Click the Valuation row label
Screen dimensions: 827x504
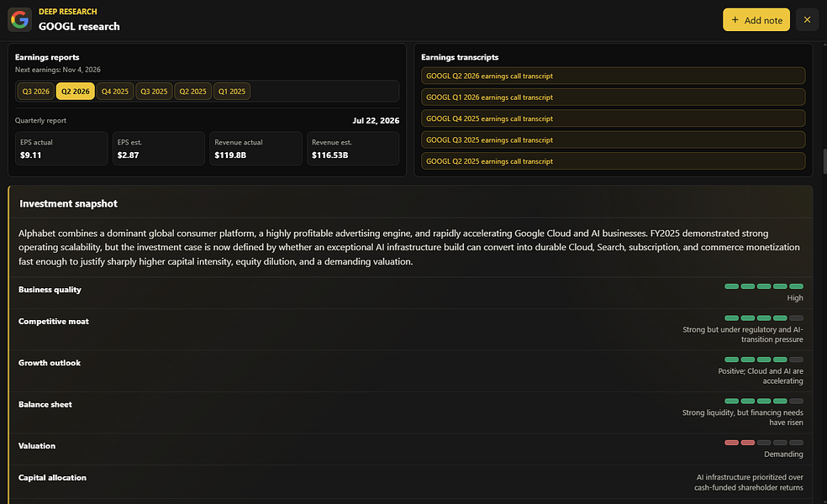tap(37, 446)
